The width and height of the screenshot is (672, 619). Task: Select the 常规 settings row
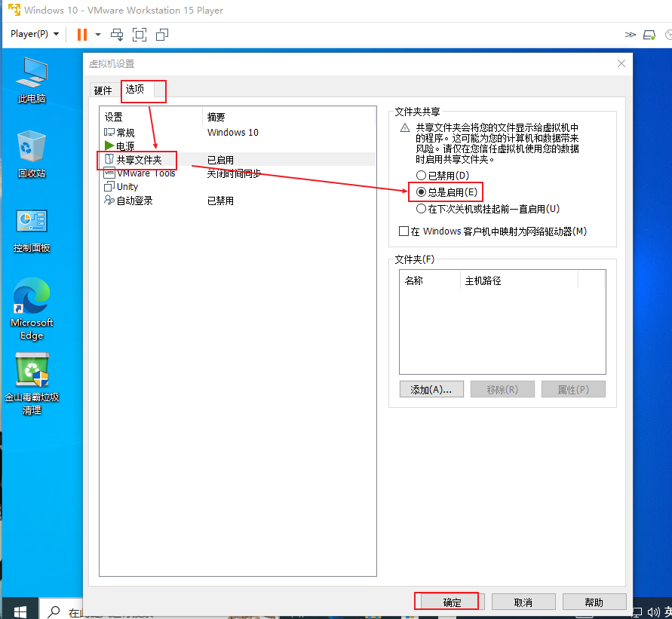pyautogui.click(x=238, y=133)
